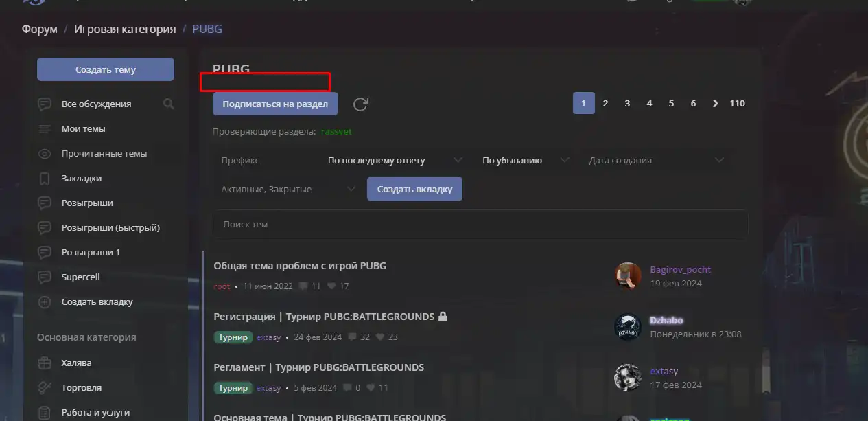Go to the next page with the arrow icon
This screenshot has height=421, width=868.
click(715, 103)
